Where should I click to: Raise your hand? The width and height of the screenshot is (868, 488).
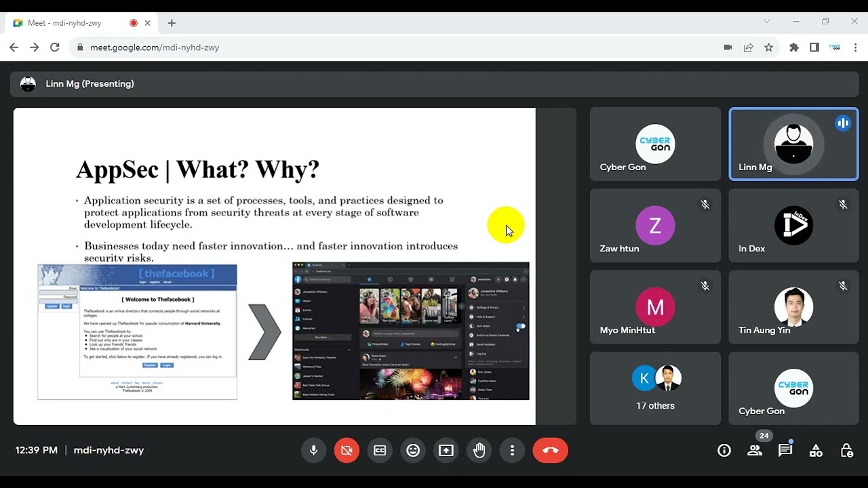(479, 450)
